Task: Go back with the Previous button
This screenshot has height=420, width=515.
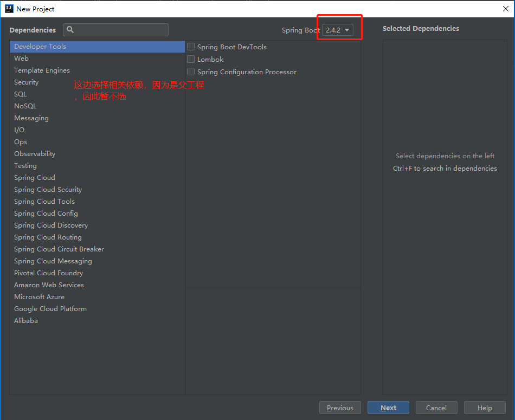Action: pos(340,408)
